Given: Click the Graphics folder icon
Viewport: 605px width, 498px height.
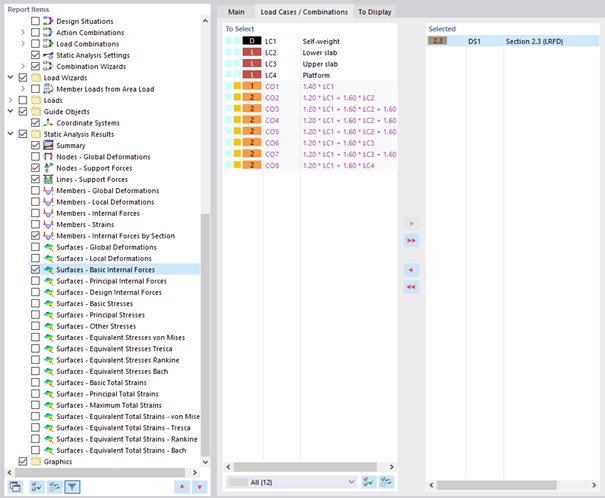Looking at the screenshot, I should point(36,461).
